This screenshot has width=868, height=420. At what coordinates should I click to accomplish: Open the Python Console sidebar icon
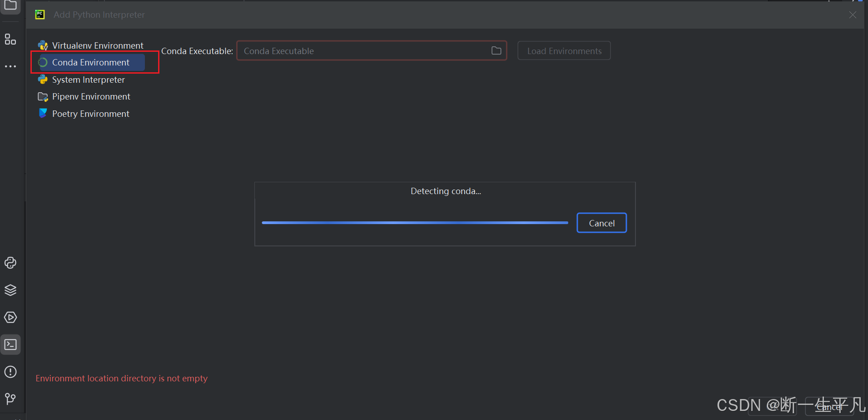(10, 263)
